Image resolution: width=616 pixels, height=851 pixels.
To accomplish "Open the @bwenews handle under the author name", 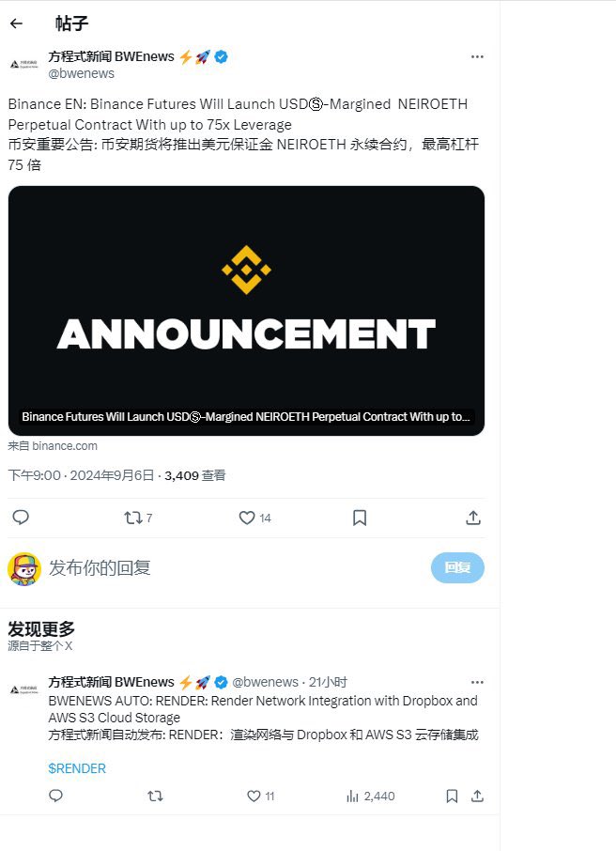I will point(82,74).
